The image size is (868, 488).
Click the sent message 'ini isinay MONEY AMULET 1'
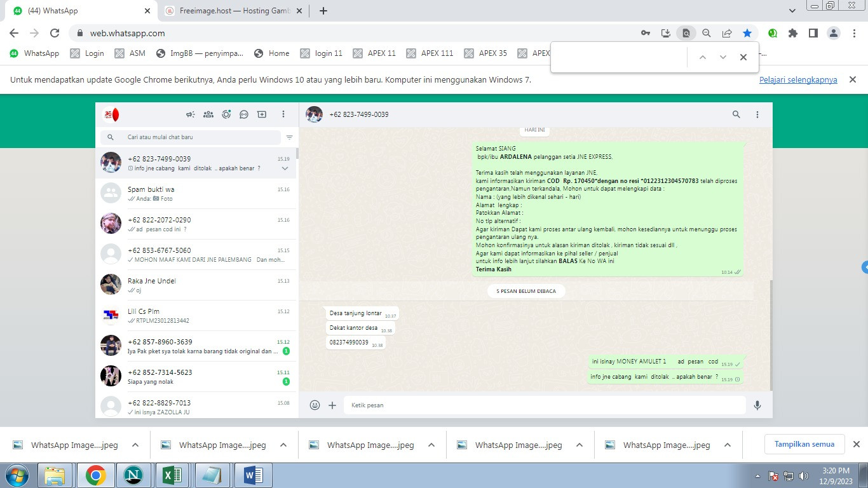[665, 362]
